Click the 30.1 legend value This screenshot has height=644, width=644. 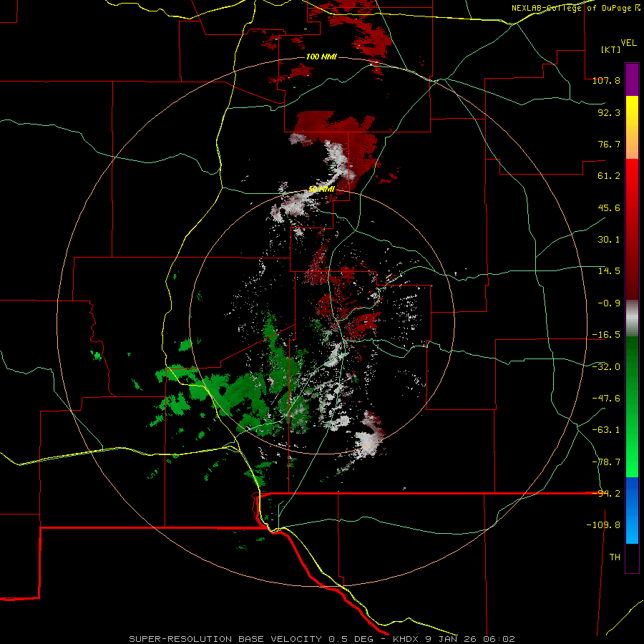tap(609, 240)
